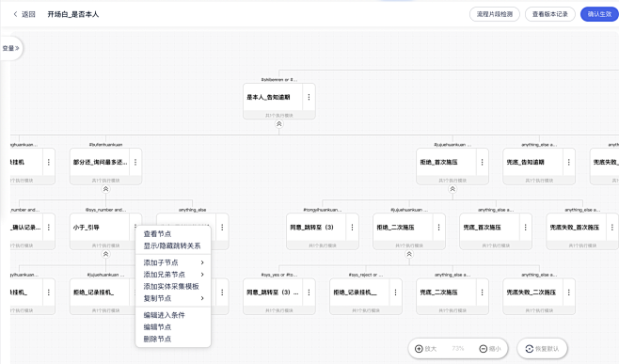Open the 添加子节点 submenu
This screenshot has height=364, width=619.
pos(173,262)
